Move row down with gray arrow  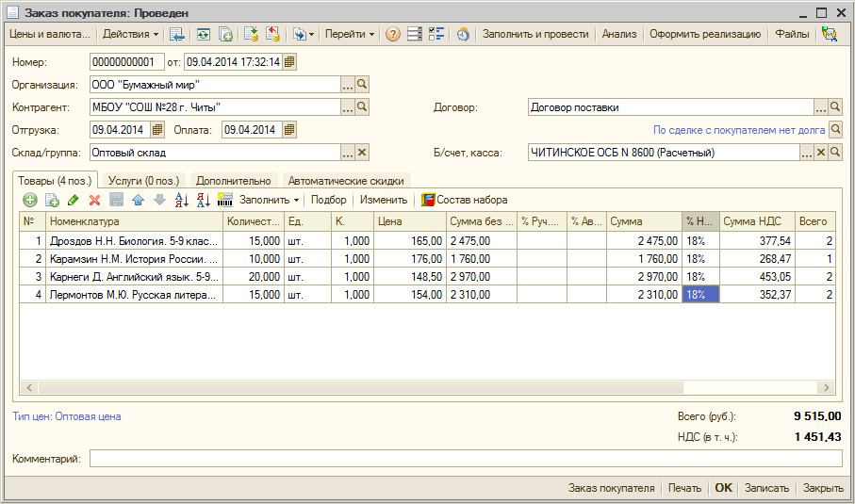point(159,200)
